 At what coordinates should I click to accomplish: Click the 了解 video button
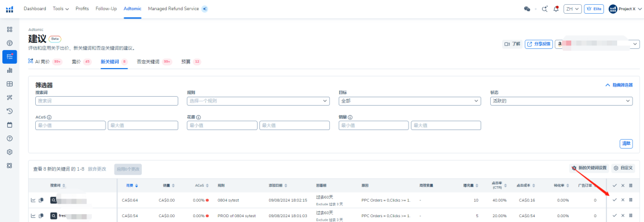click(x=512, y=44)
